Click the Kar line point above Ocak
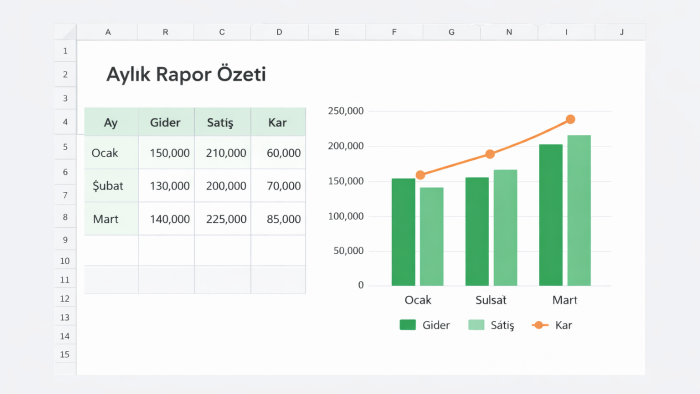Image resolution: width=700 pixels, height=394 pixels. pos(420,175)
